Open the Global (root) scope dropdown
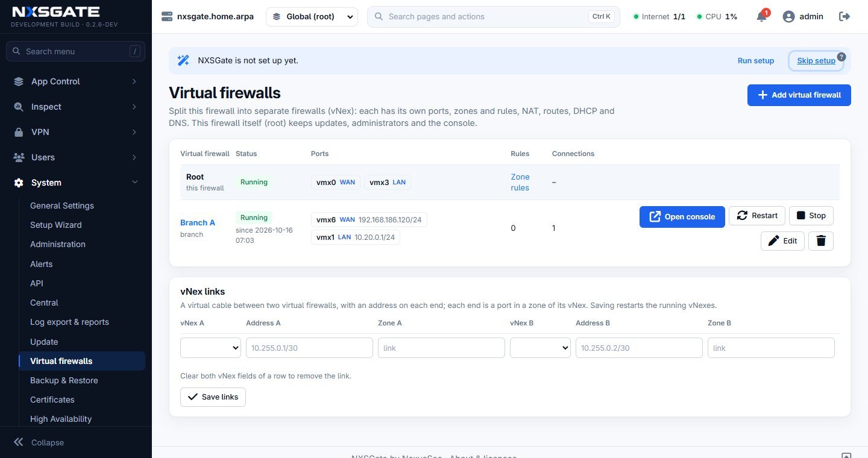This screenshot has width=868, height=458. (x=312, y=17)
